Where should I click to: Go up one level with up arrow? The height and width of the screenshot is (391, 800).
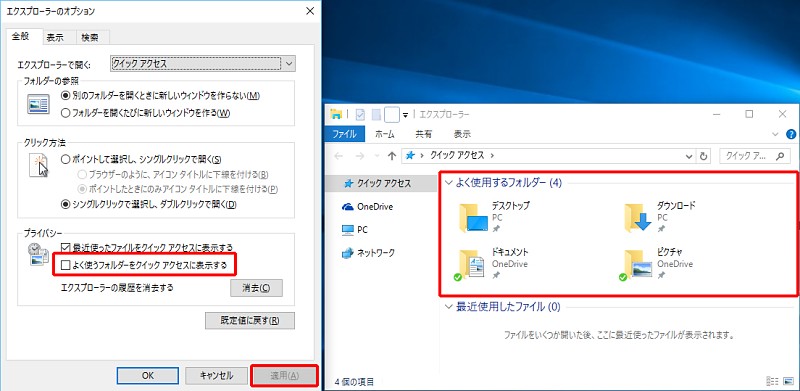392,156
